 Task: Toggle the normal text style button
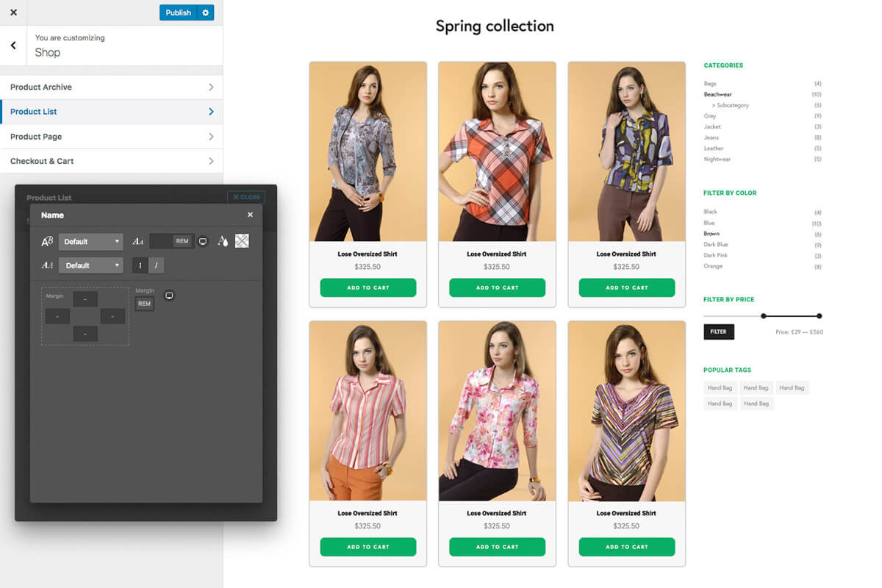(x=140, y=265)
